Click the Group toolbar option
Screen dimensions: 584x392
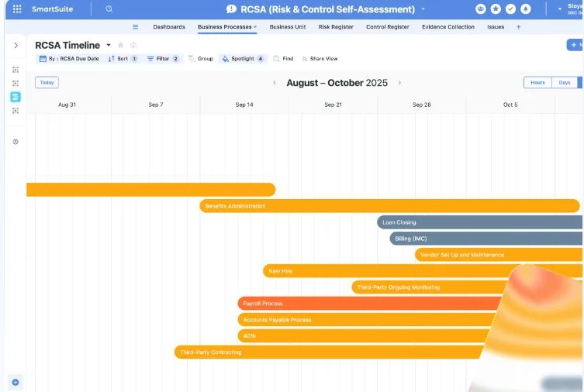click(201, 59)
